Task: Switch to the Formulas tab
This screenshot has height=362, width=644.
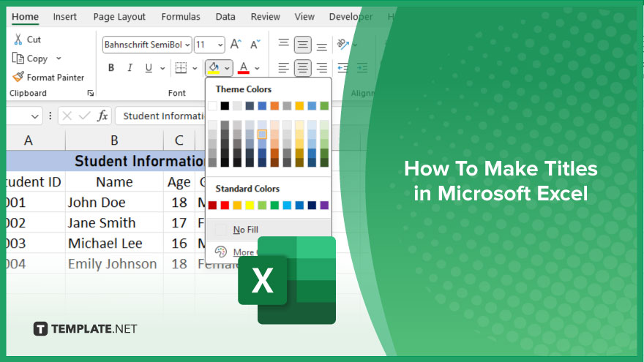Action: click(x=181, y=17)
